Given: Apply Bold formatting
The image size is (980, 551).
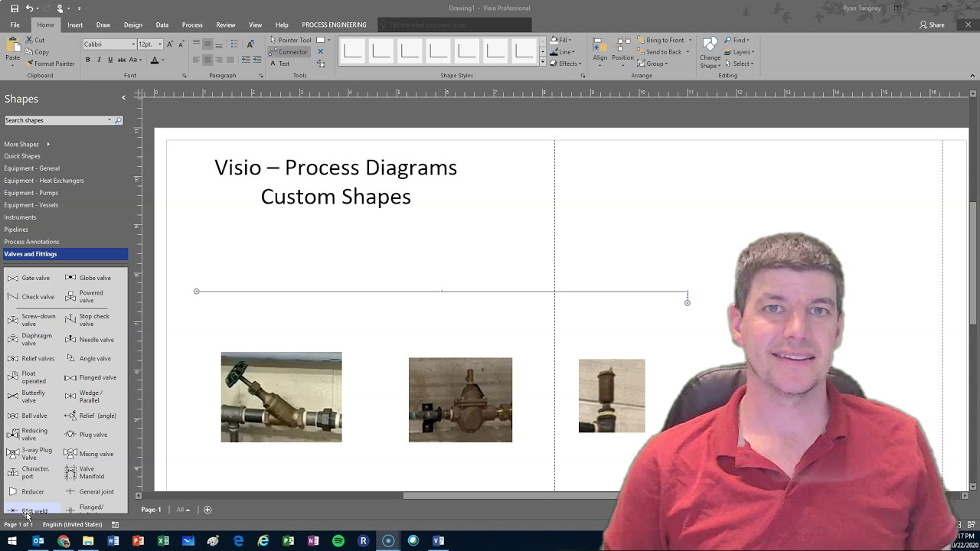Looking at the screenshot, I should pos(87,60).
